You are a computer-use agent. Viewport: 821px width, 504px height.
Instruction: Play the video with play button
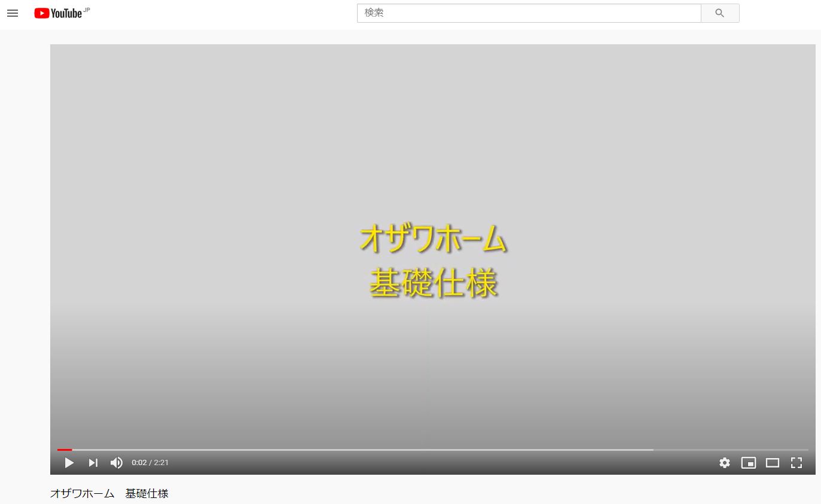pyautogui.click(x=69, y=463)
